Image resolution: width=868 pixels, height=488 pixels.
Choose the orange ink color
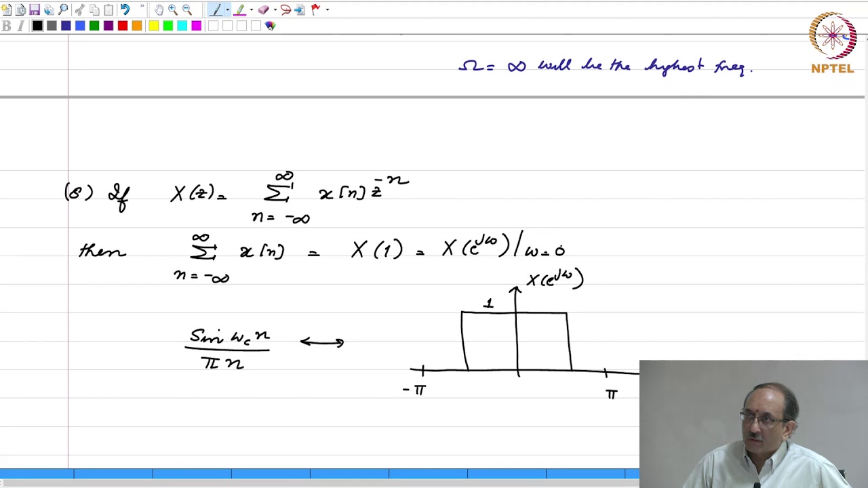[137, 26]
